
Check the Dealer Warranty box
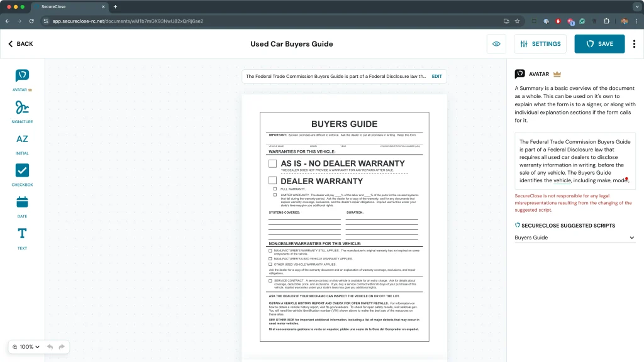[x=273, y=180]
